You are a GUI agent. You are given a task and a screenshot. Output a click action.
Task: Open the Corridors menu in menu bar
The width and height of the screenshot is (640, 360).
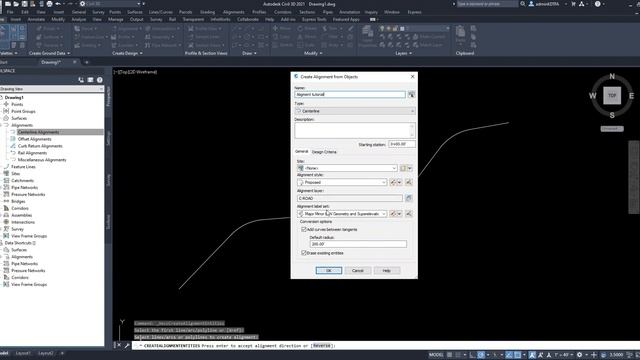point(282,12)
